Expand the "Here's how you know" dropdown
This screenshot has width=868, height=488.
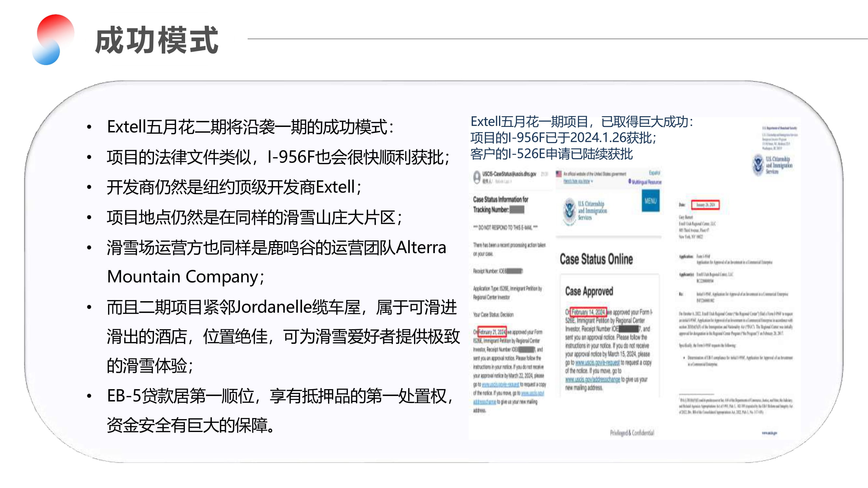click(578, 181)
